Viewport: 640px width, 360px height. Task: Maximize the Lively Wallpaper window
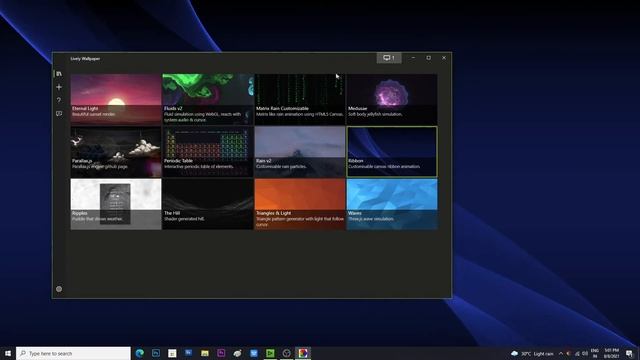click(429, 58)
